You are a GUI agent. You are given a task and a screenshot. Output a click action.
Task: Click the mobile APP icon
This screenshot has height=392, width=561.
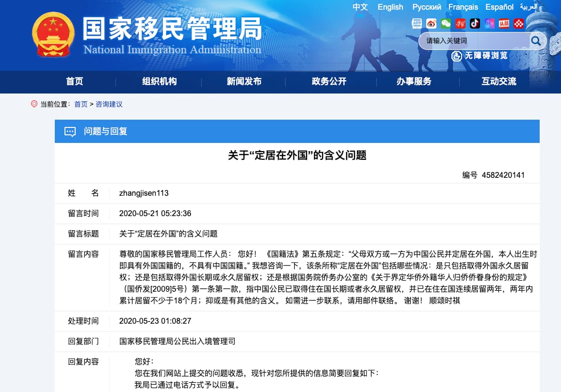pos(417,23)
